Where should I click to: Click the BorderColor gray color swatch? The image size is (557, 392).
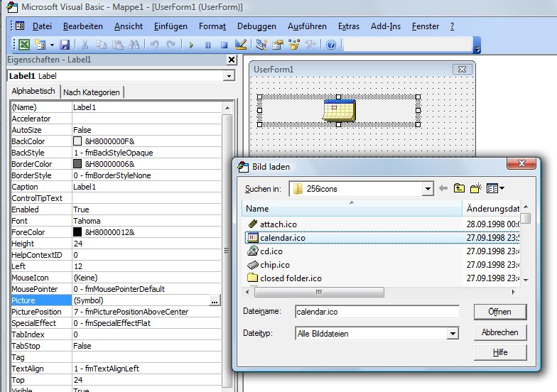point(77,164)
